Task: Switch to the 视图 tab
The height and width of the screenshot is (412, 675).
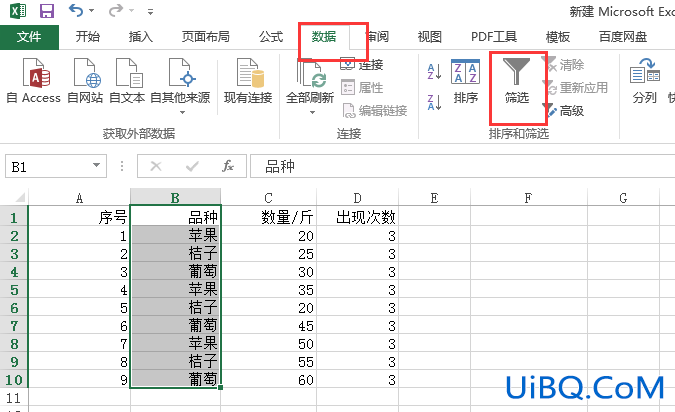Action: click(x=430, y=37)
